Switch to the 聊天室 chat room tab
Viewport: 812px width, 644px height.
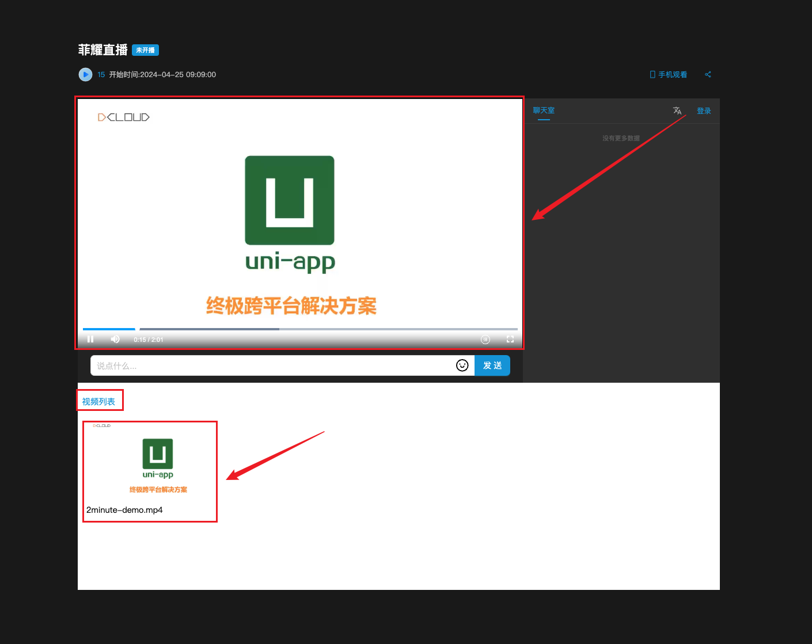coord(544,110)
